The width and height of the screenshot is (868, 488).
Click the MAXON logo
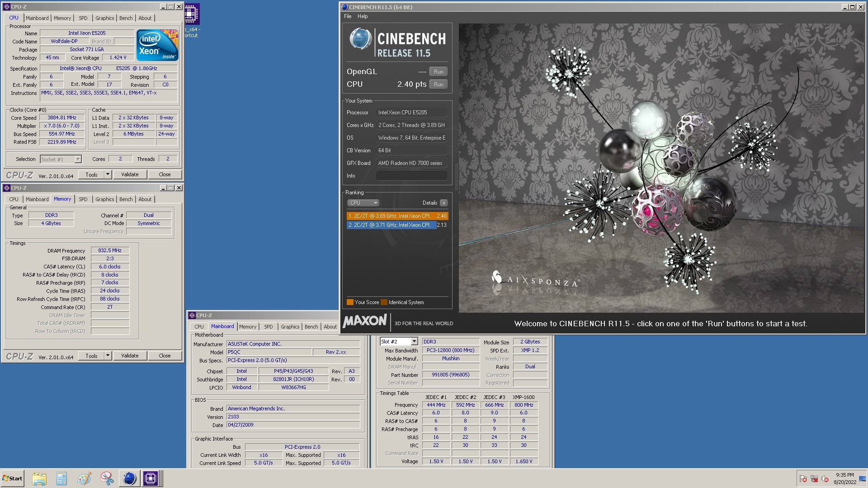[365, 321]
